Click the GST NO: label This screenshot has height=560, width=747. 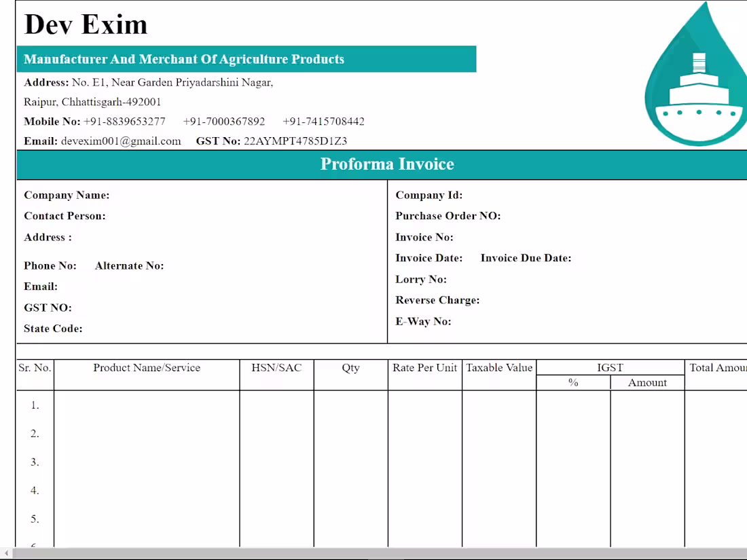click(48, 307)
